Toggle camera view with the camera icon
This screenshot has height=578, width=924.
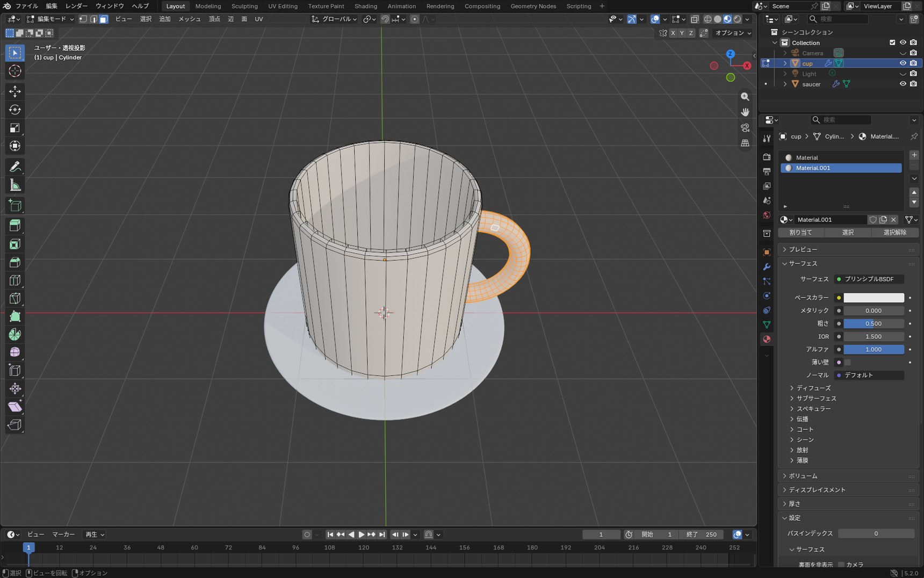745,128
